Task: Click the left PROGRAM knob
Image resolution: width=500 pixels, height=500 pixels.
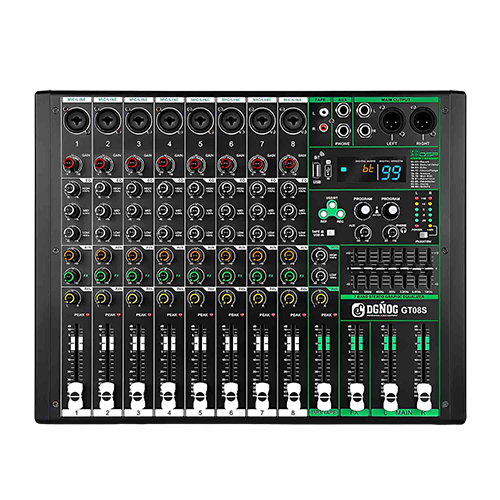Action: (x=363, y=211)
